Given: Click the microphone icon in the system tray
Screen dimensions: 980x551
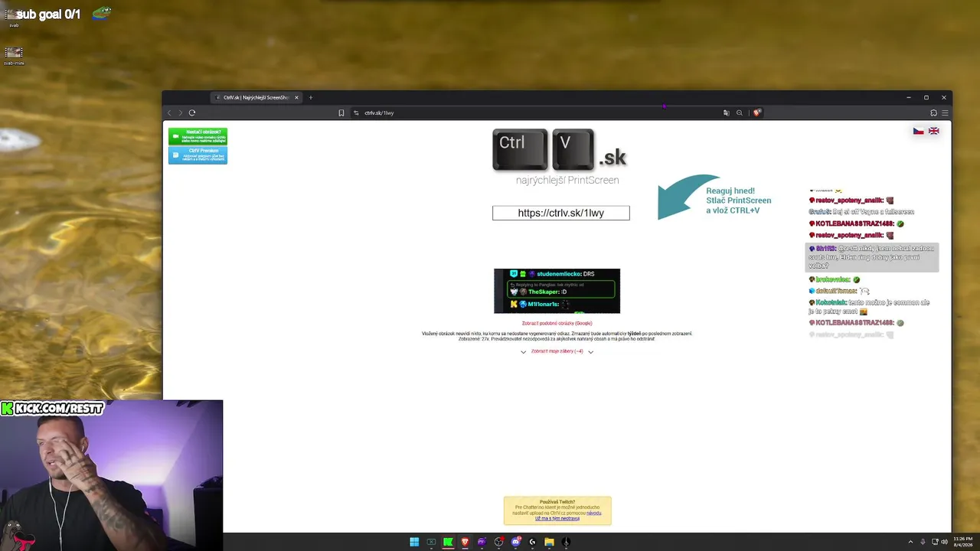Looking at the screenshot, I should (923, 542).
